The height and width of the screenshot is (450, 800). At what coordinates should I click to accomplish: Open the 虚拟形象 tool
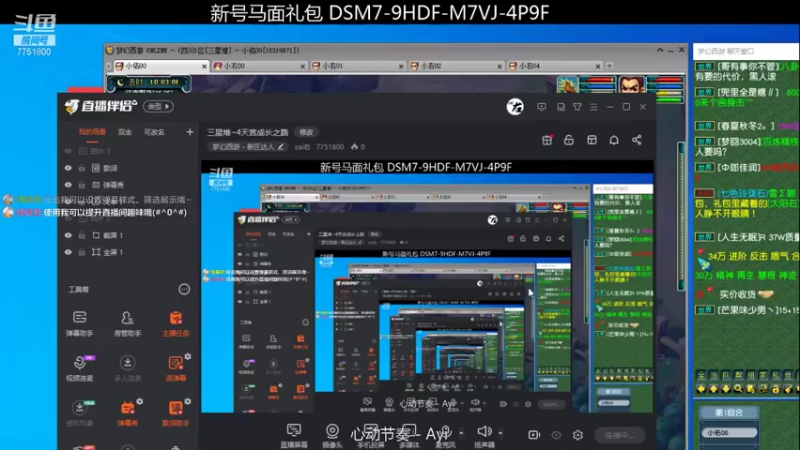point(80,413)
